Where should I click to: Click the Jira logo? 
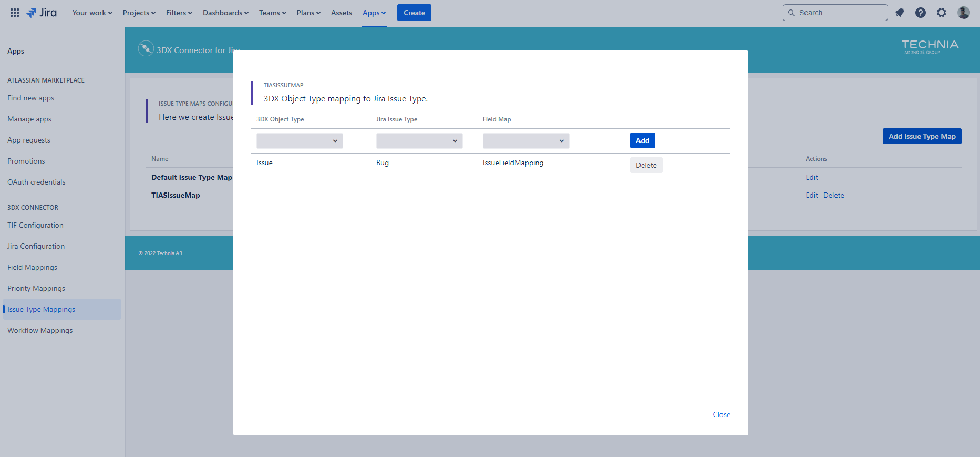pos(42,13)
